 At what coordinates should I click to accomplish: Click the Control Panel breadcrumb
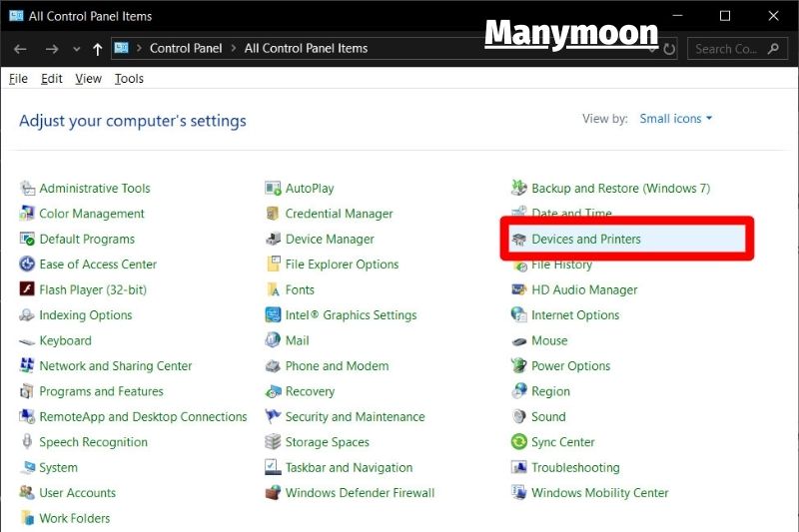(x=186, y=48)
